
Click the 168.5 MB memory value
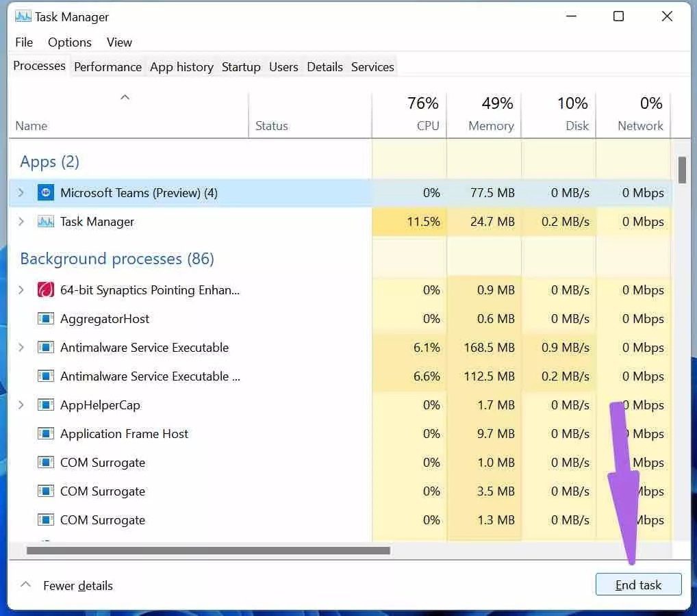click(x=489, y=347)
